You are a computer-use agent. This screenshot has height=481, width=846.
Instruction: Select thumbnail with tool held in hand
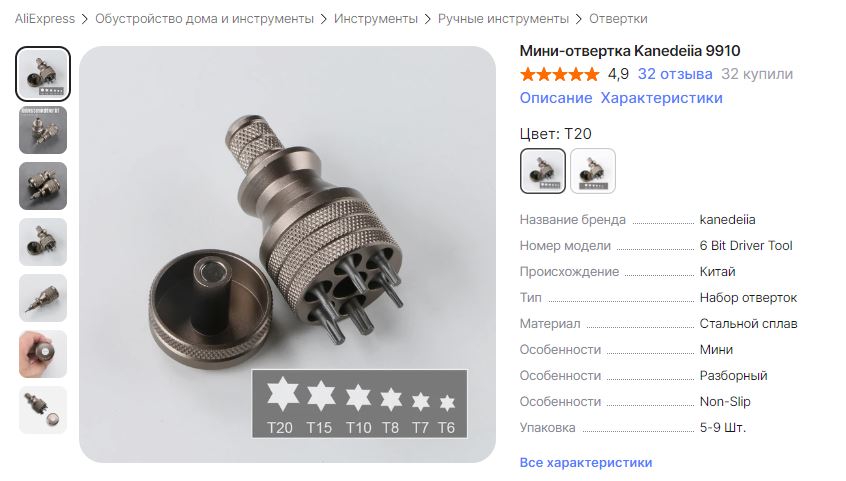[x=43, y=355]
